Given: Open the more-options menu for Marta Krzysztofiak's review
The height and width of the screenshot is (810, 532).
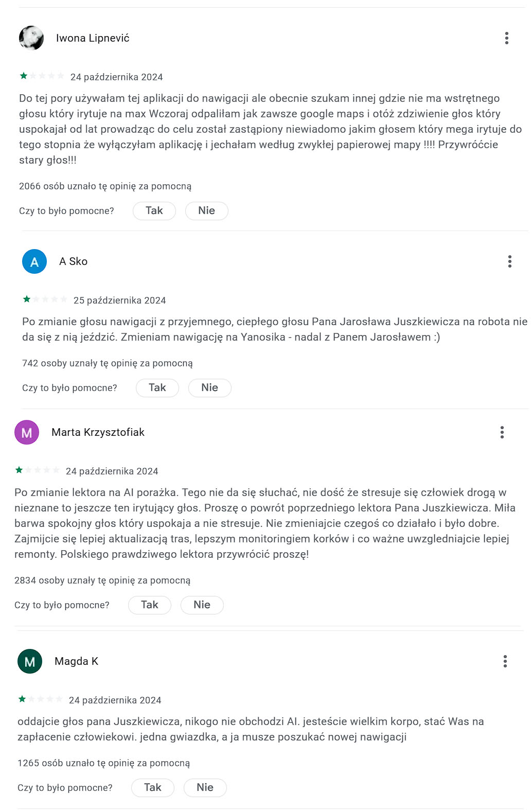Looking at the screenshot, I should click(502, 432).
